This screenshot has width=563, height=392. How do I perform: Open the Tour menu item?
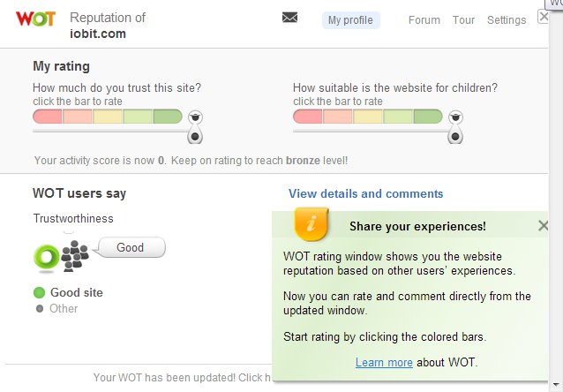pos(463,20)
